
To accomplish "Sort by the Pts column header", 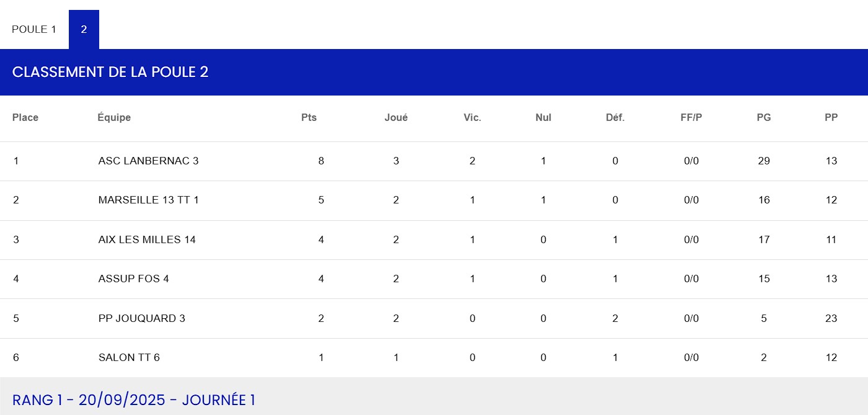I will 309,117.
